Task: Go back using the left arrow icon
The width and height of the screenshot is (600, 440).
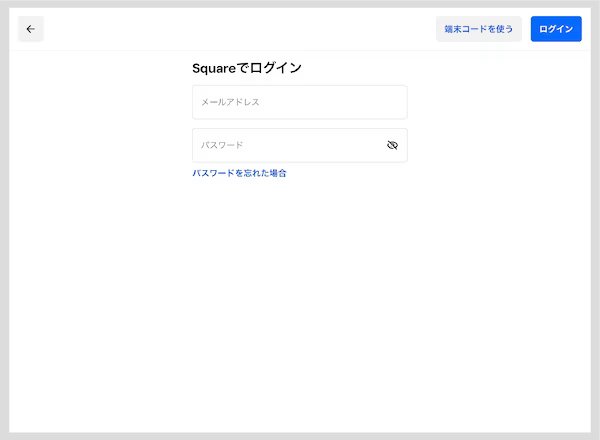Action: 31,29
